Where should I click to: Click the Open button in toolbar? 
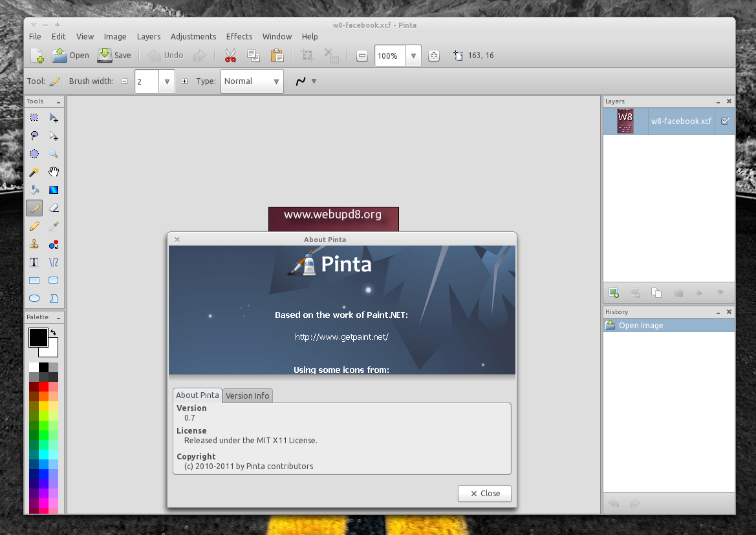coord(70,56)
